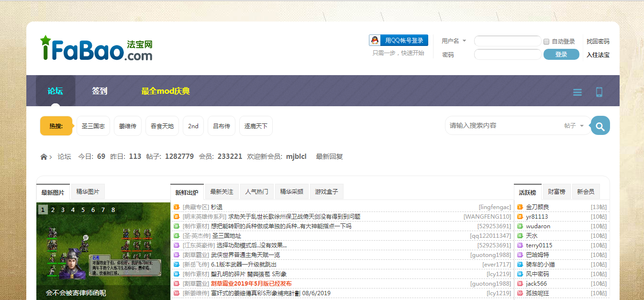Click the 用QQ帐号登录 button

click(x=399, y=41)
